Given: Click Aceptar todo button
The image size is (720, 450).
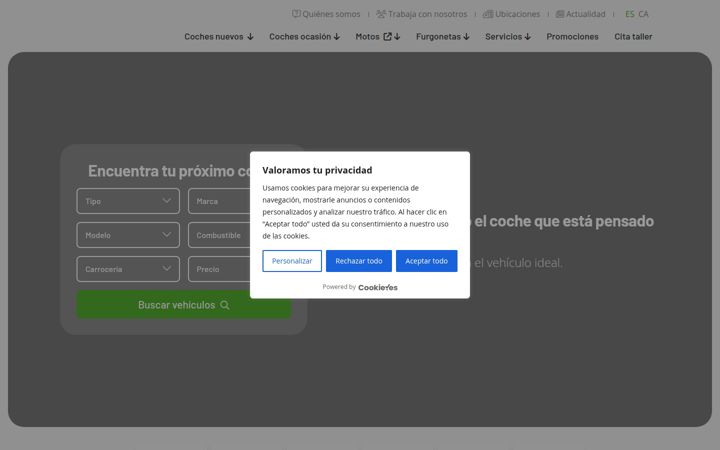Looking at the screenshot, I should [x=427, y=261].
